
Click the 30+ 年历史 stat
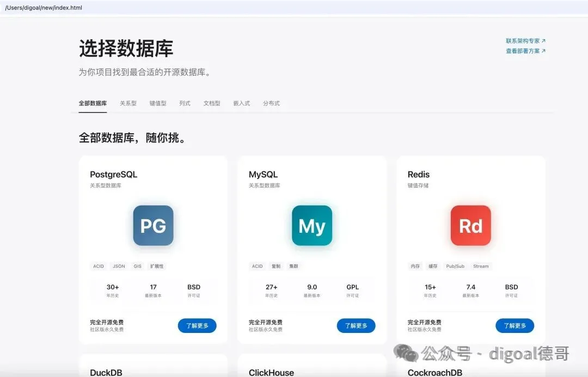click(x=113, y=291)
